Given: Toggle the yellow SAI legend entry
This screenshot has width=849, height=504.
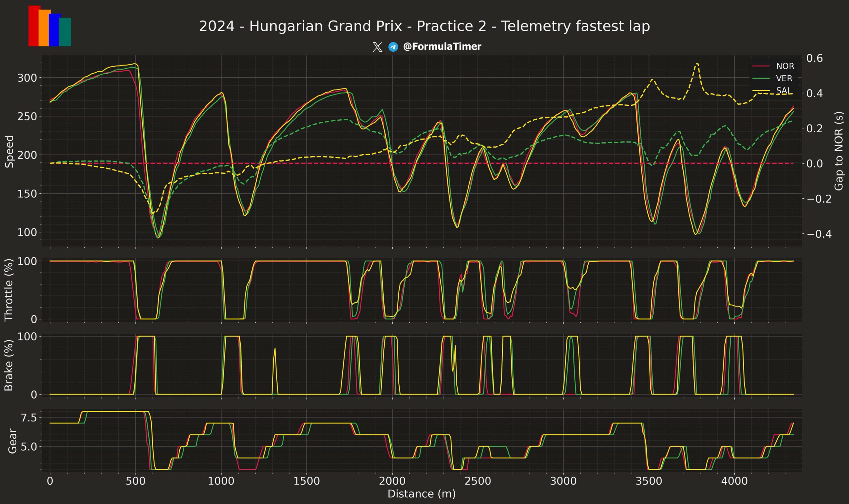Looking at the screenshot, I should (x=783, y=91).
